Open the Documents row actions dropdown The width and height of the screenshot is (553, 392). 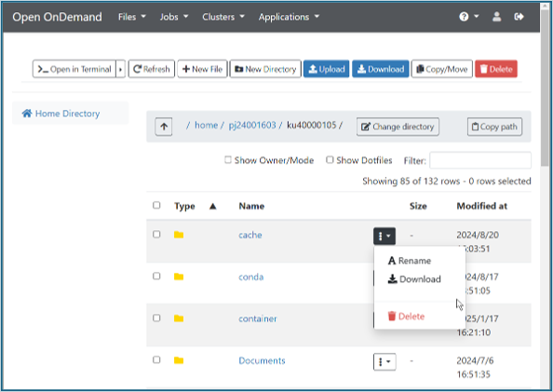[384, 361]
